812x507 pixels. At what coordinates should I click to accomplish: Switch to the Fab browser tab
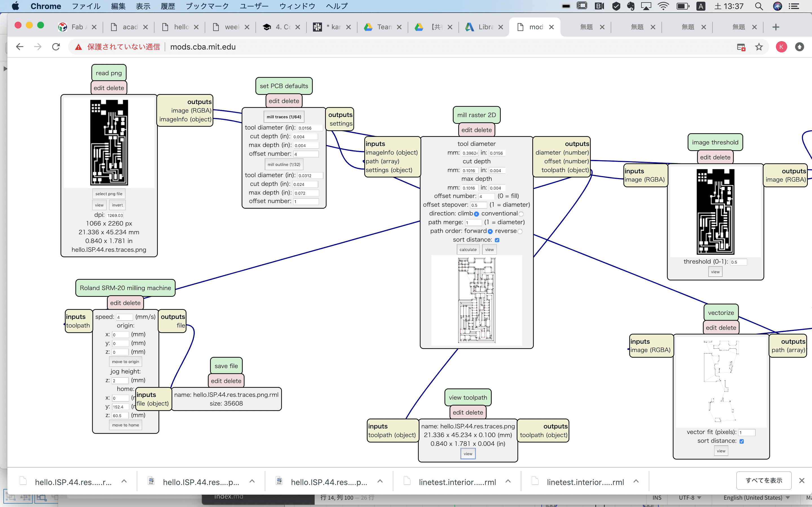(76, 27)
